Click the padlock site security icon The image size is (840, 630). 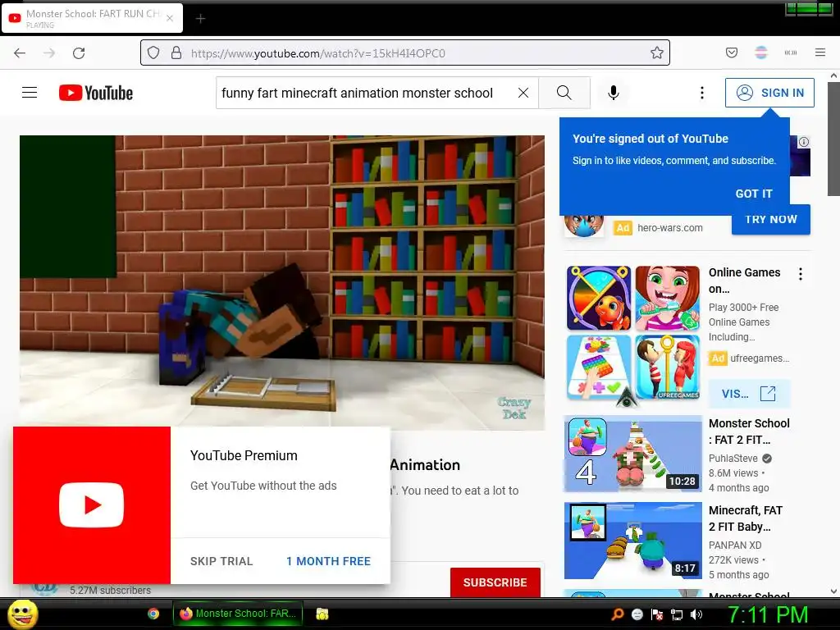point(176,52)
